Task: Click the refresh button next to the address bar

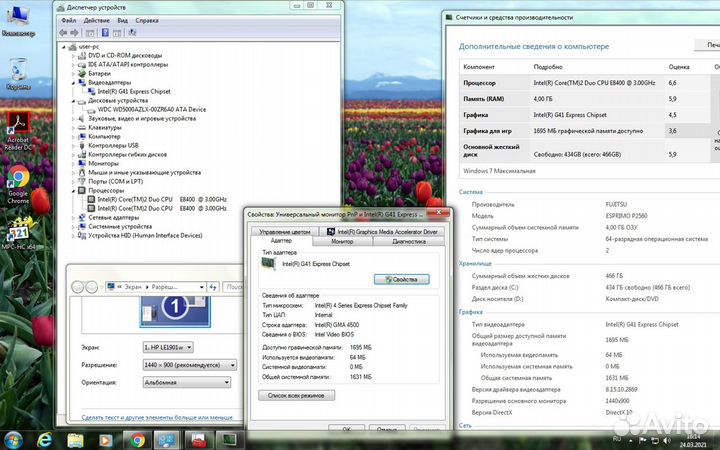Action: pos(213,287)
